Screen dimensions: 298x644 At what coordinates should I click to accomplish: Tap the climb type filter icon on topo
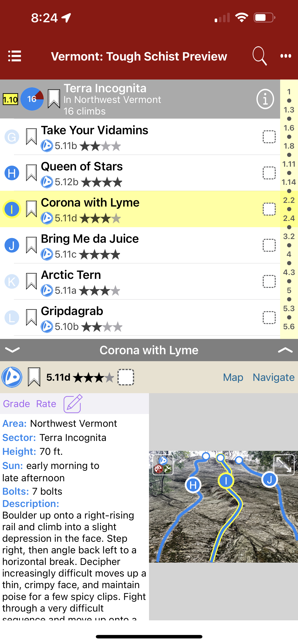(163, 465)
